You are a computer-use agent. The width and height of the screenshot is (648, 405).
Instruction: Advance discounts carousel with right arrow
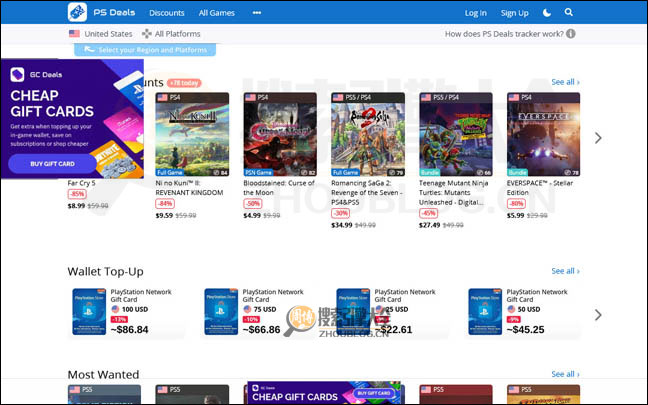598,138
